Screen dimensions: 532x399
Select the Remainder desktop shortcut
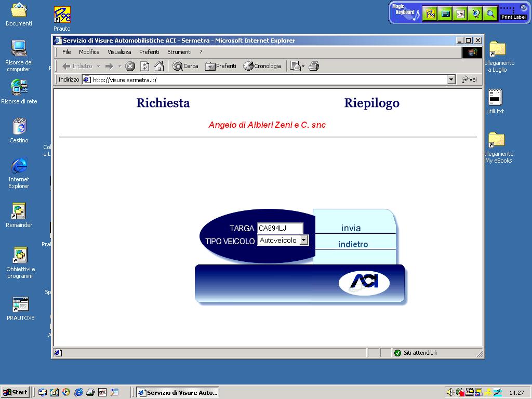(19, 216)
